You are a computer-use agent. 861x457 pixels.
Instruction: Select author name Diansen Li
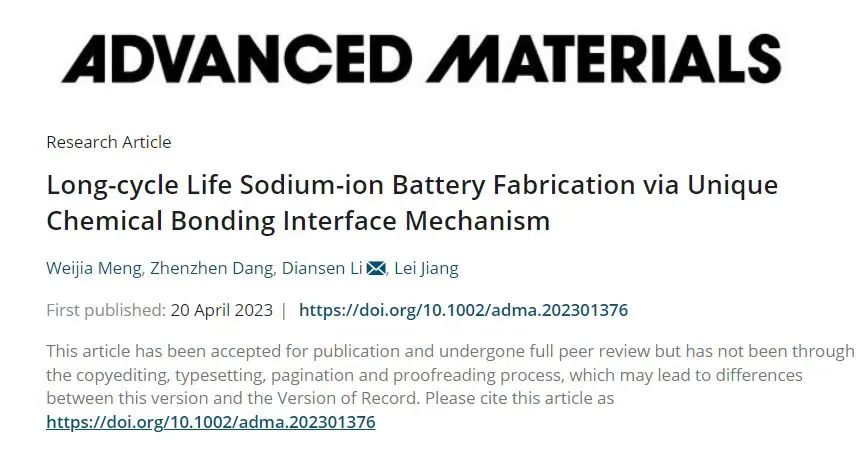click(322, 269)
